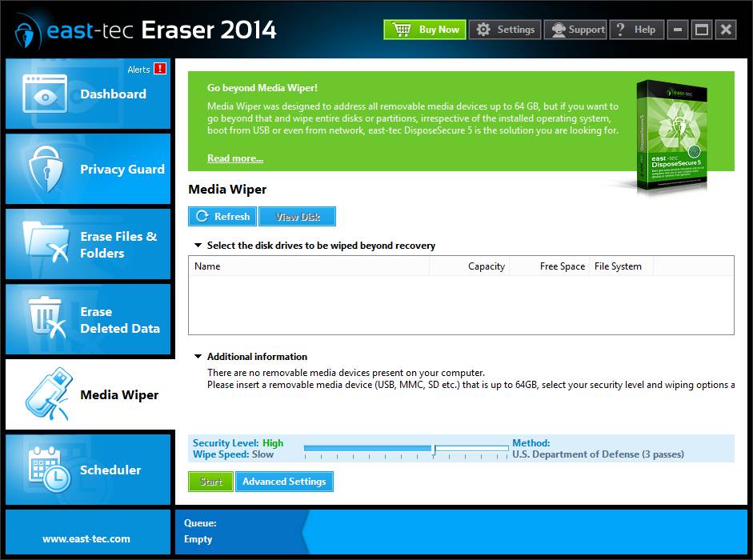Visit www.east-tec.com
This screenshot has height=560, width=753.
[88, 539]
